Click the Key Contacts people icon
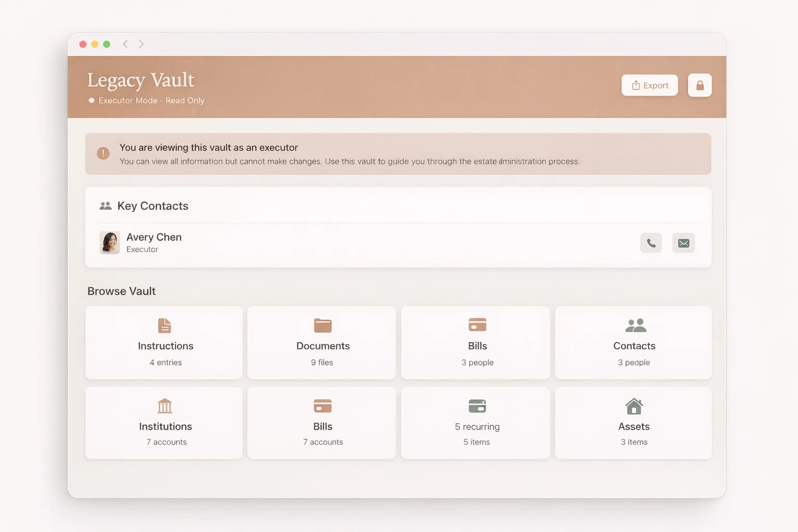This screenshot has height=532, width=798. click(105, 205)
